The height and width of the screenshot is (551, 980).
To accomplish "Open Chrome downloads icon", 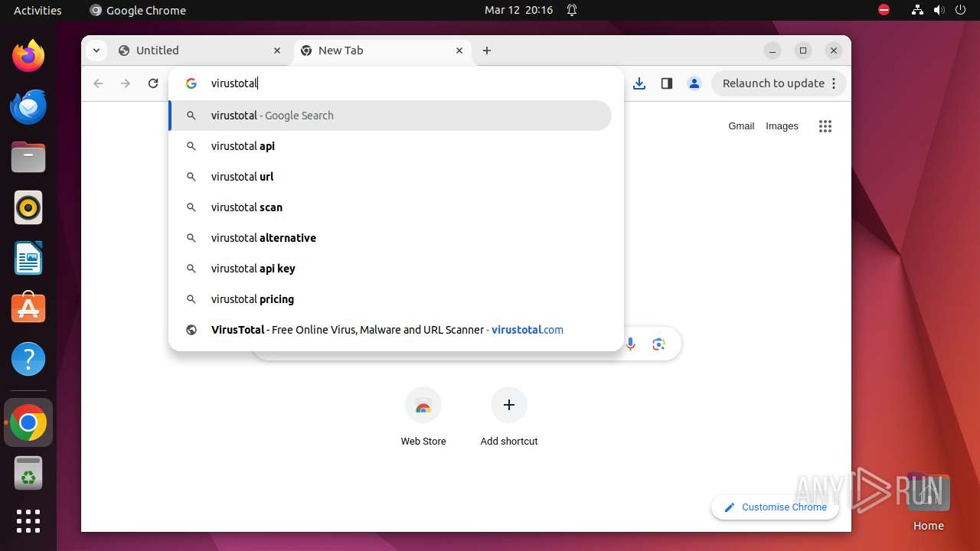I will pyautogui.click(x=639, y=83).
